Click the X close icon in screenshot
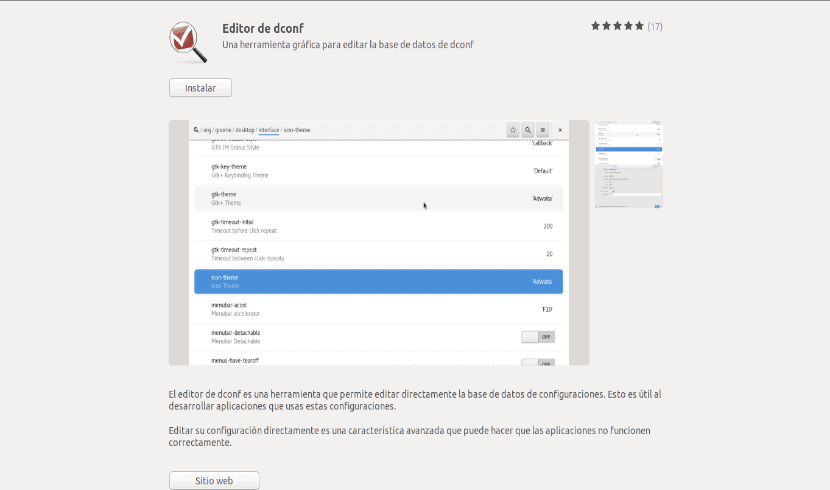The height and width of the screenshot is (490, 830). click(x=560, y=130)
